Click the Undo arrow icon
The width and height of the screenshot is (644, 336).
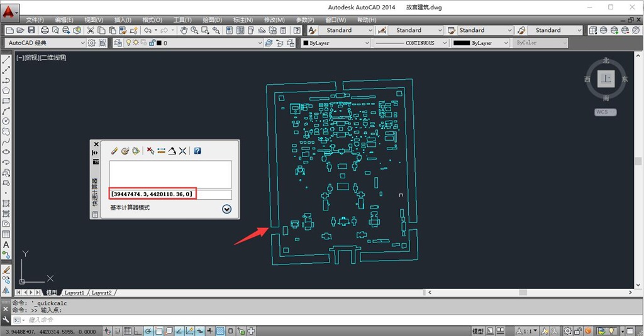tap(148, 30)
